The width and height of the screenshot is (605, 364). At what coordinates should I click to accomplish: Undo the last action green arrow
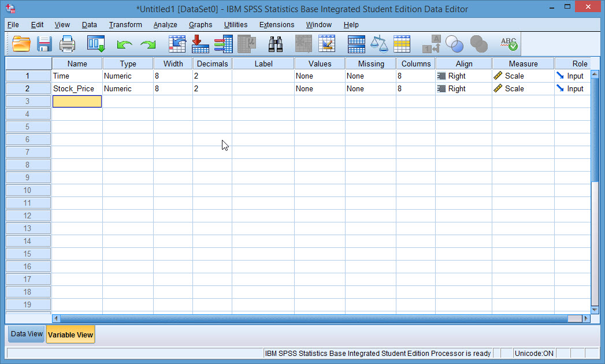coord(124,44)
